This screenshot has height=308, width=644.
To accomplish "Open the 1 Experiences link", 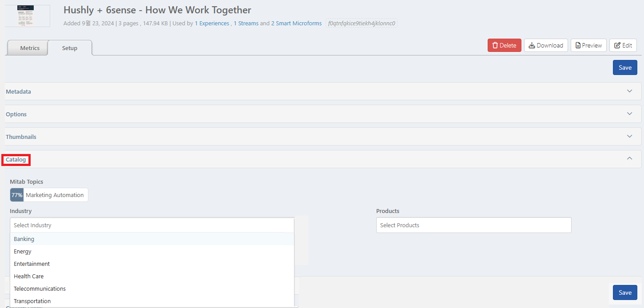I will [212, 24].
